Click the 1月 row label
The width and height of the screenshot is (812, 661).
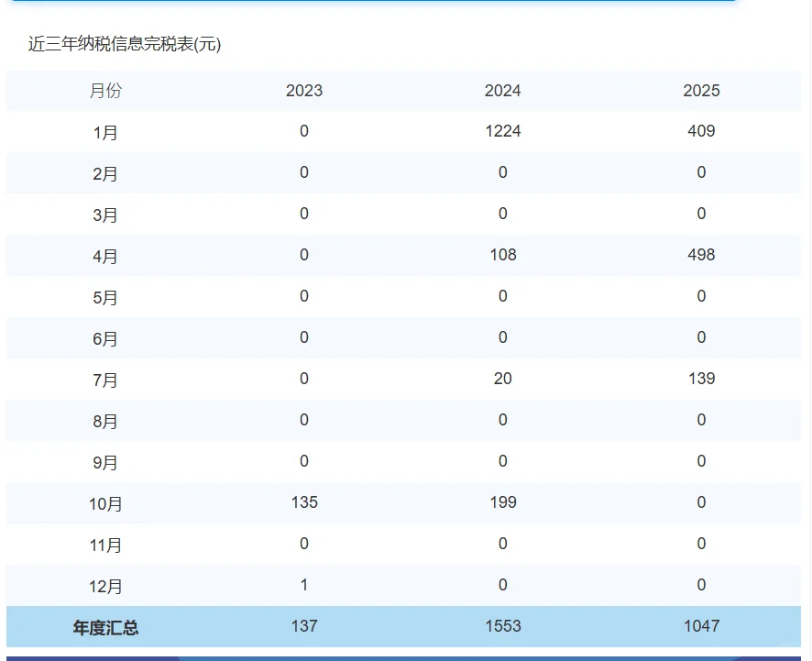tap(104, 131)
